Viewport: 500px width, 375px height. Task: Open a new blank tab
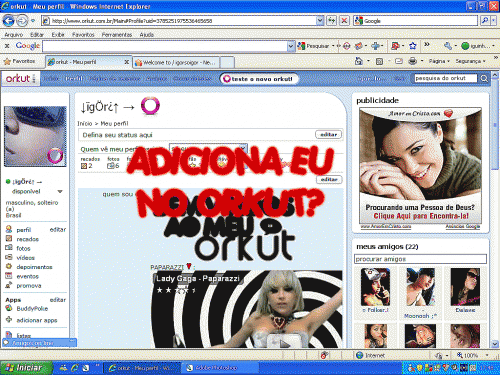[x=227, y=62]
